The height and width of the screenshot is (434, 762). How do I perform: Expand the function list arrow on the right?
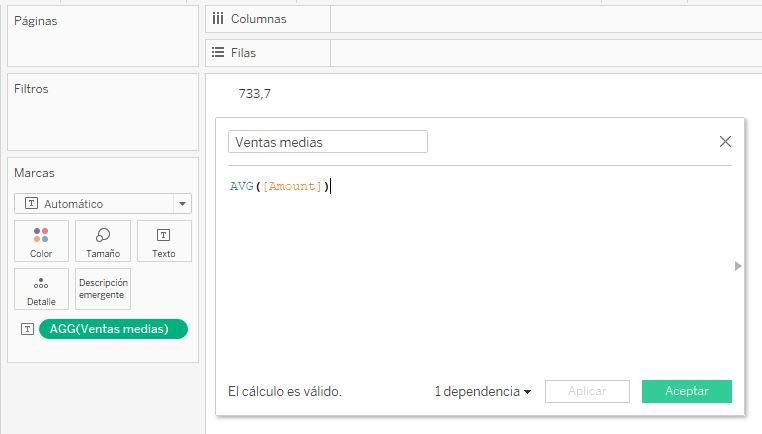[738, 266]
